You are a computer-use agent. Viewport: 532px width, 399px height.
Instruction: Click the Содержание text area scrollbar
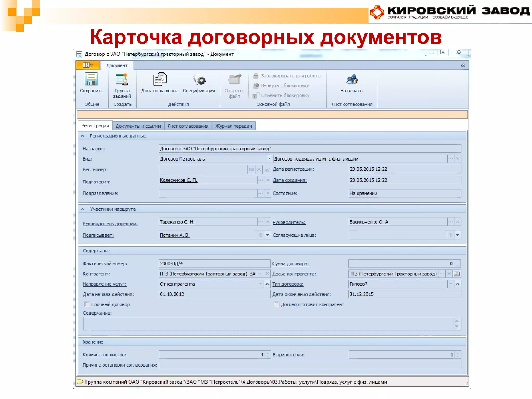click(x=457, y=324)
